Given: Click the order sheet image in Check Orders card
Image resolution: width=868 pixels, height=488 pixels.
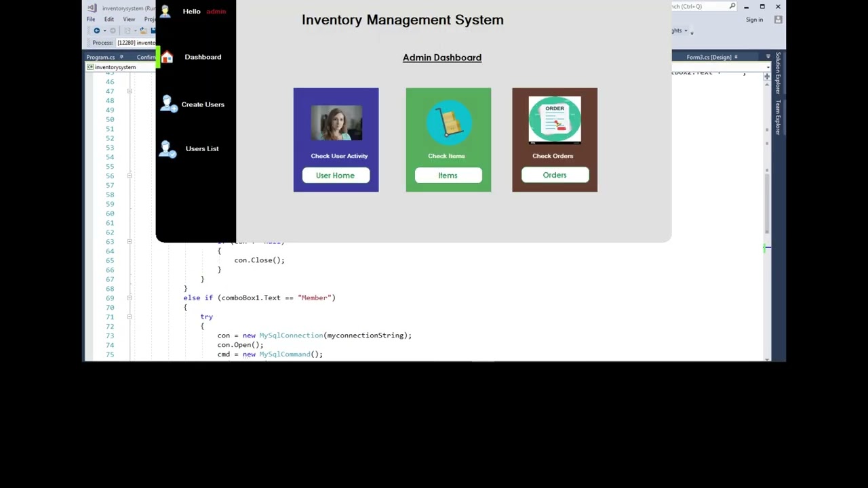Looking at the screenshot, I should pyautogui.click(x=555, y=120).
